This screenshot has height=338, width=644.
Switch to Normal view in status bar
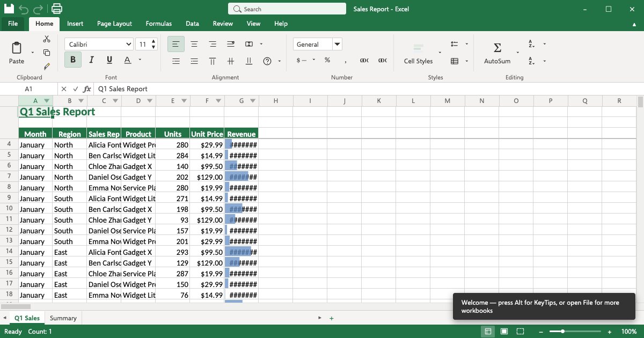click(x=488, y=332)
